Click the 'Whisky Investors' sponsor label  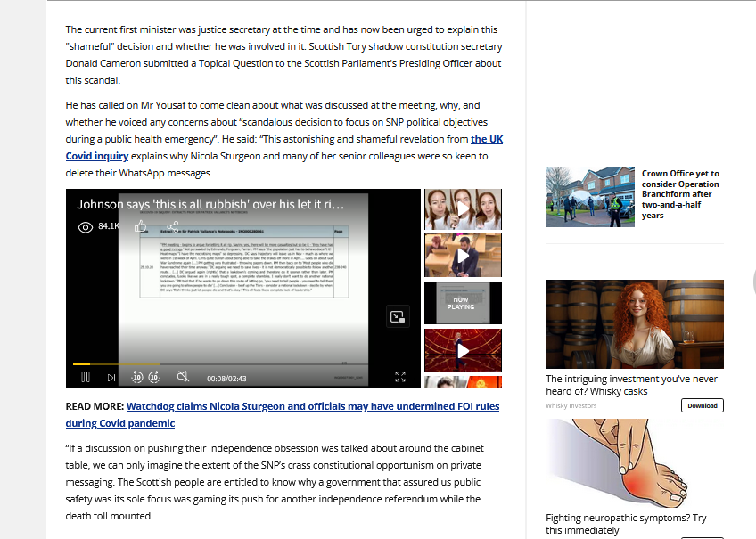tap(571, 406)
